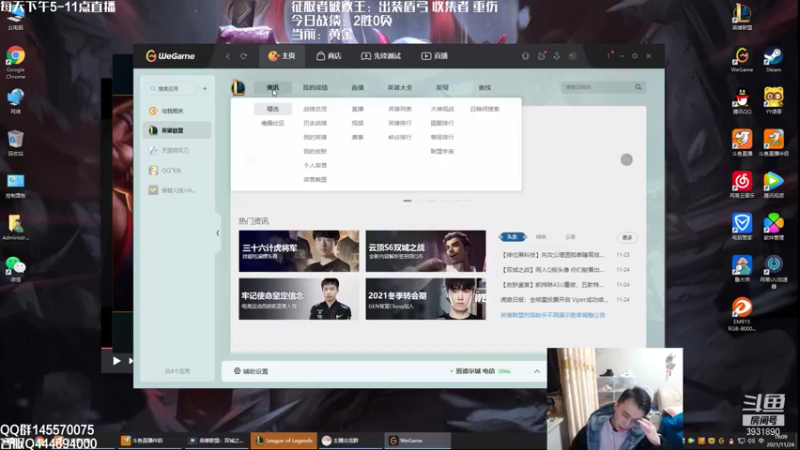Image resolution: width=800 pixels, height=450 pixels.
Task: Open the 虎牙日报 news headline
Action: (554, 300)
